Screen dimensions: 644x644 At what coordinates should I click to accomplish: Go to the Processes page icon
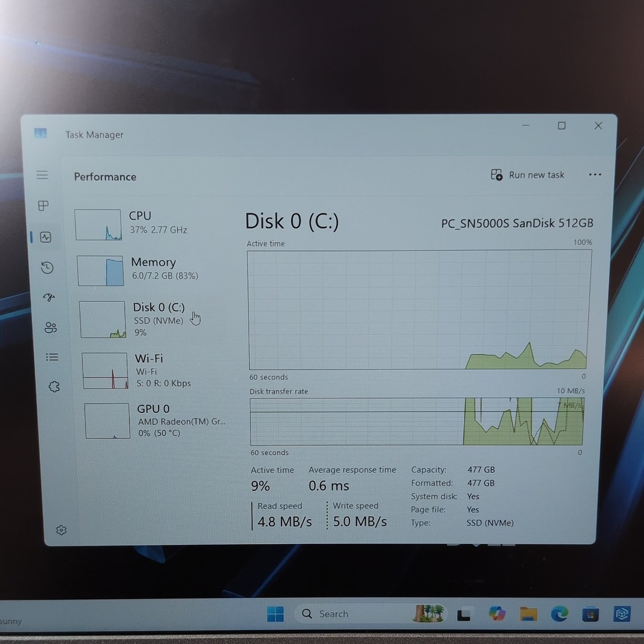[43, 205]
